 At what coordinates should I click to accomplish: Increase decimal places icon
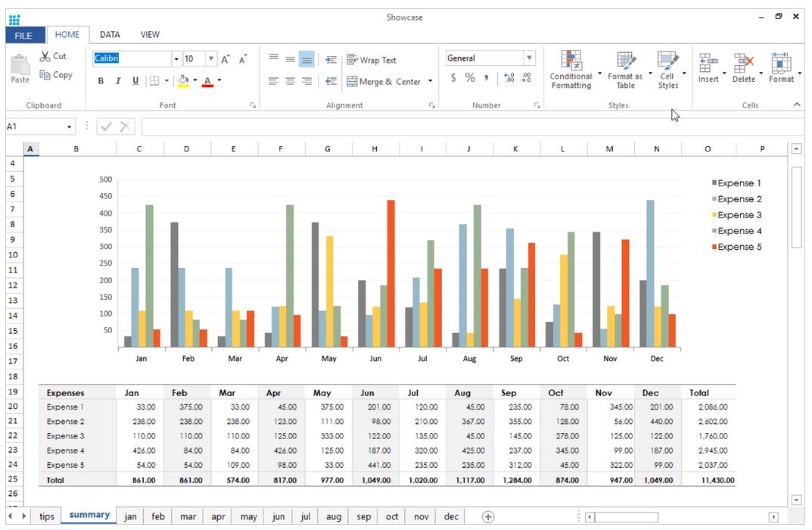click(x=509, y=78)
